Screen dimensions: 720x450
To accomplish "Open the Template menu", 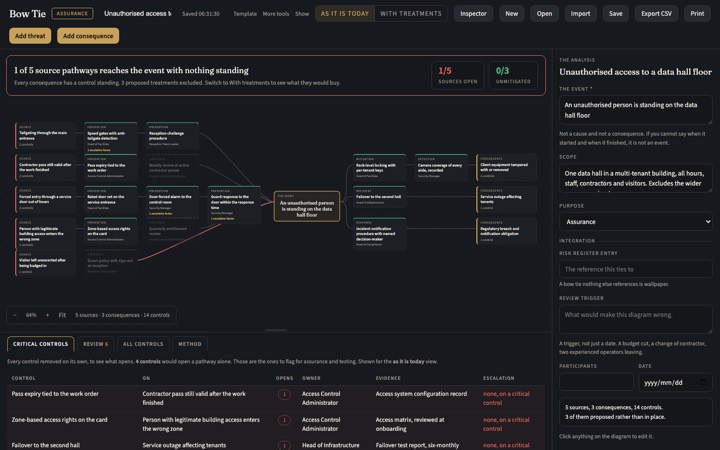I will pos(245,14).
